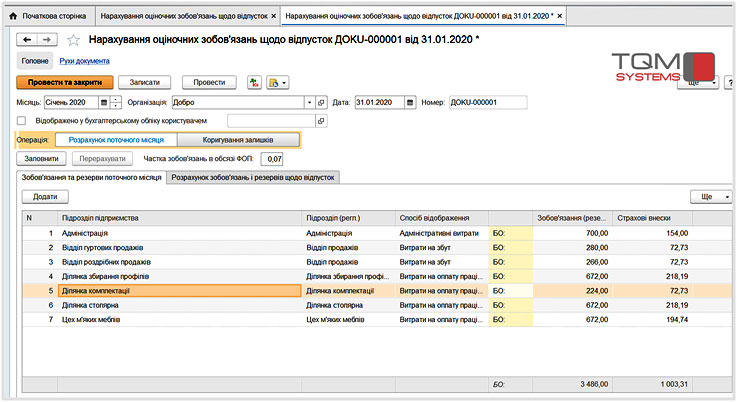Expand the create-based-on dropdown arrow

[285, 82]
